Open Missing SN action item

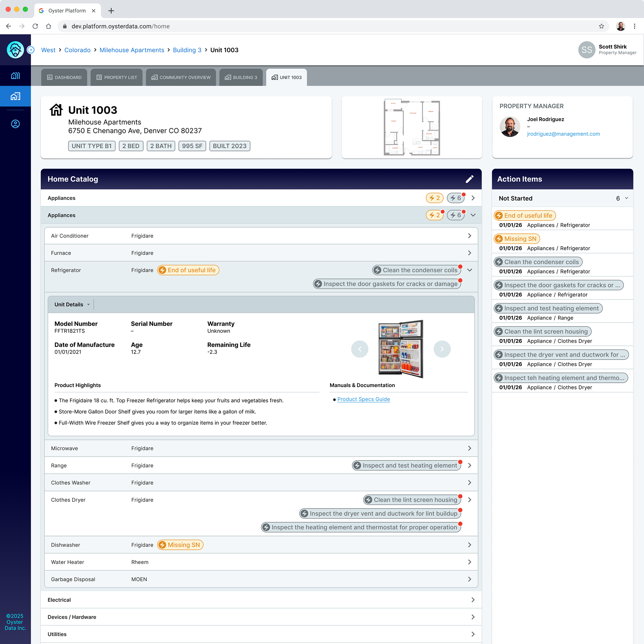pos(517,238)
